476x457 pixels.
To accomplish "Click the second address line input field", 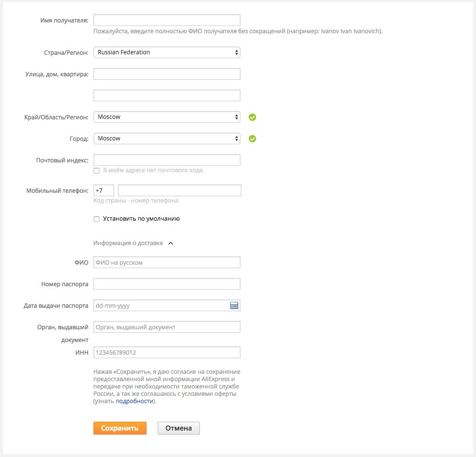I will [x=167, y=95].
